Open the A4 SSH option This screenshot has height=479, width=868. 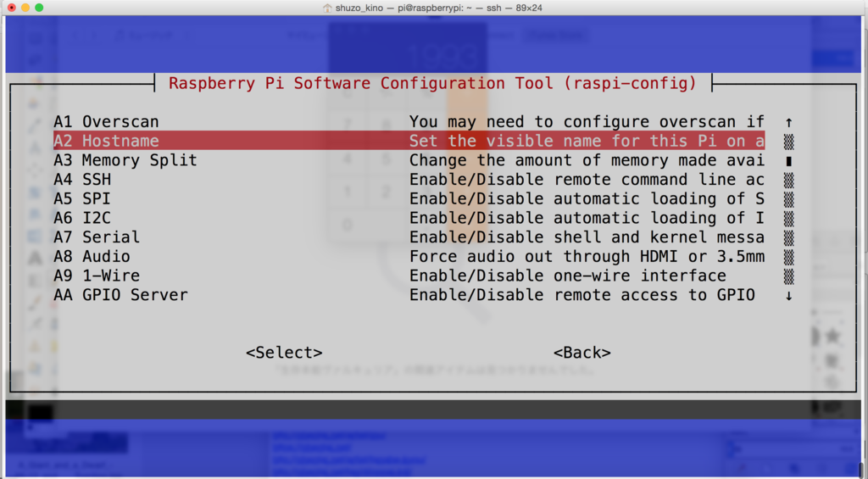click(x=409, y=180)
